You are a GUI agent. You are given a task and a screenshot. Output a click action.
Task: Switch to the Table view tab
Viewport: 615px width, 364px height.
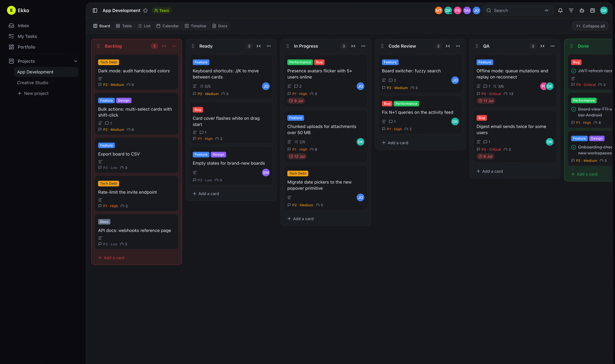pyautogui.click(x=124, y=26)
